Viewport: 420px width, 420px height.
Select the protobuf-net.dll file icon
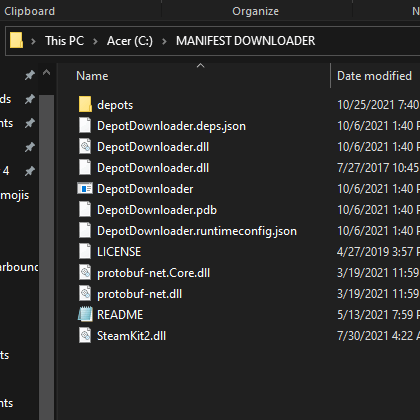tap(85, 294)
